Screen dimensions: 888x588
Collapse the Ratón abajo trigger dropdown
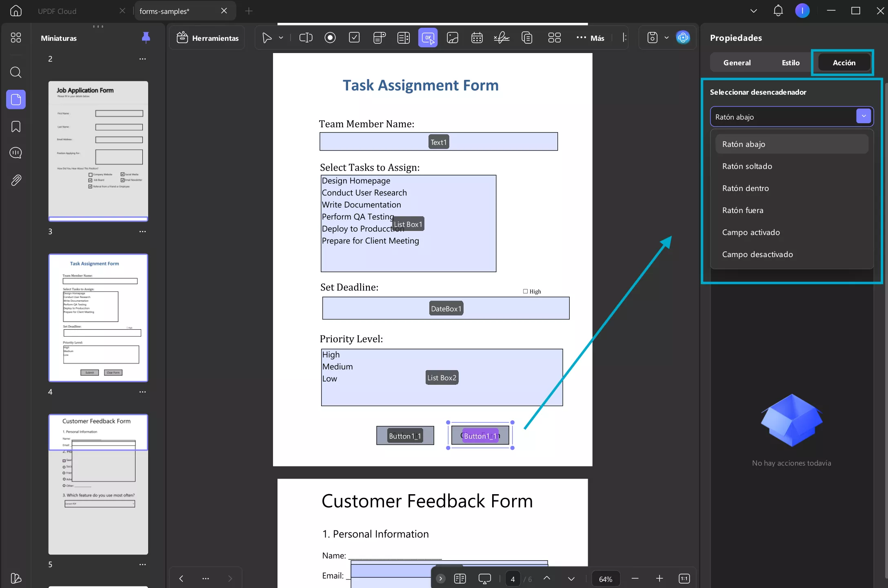(x=864, y=117)
